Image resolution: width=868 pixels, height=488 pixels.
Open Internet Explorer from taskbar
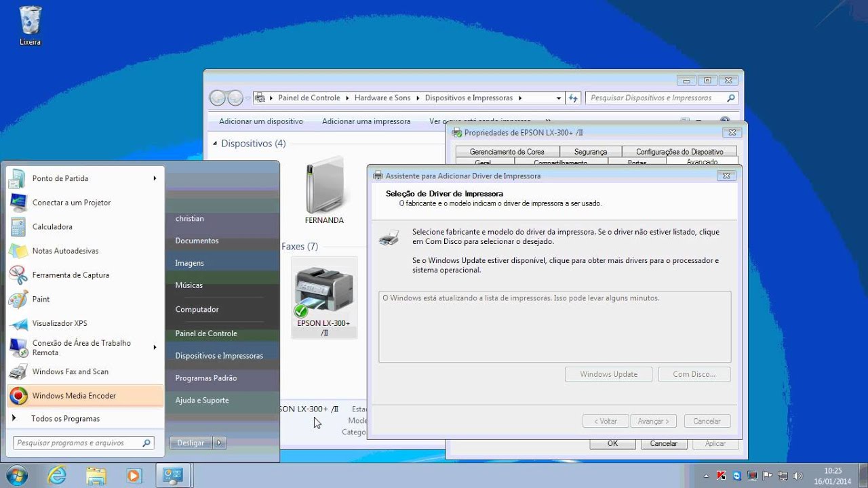[x=58, y=475]
